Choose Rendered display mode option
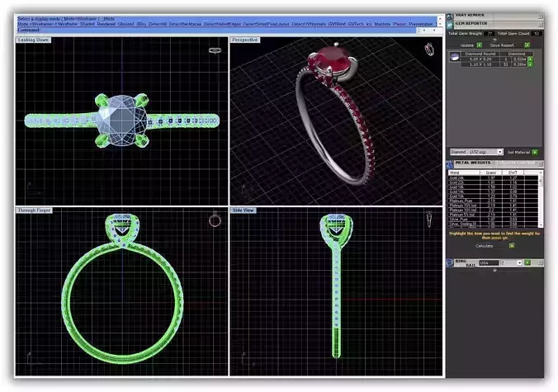 (106, 24)
